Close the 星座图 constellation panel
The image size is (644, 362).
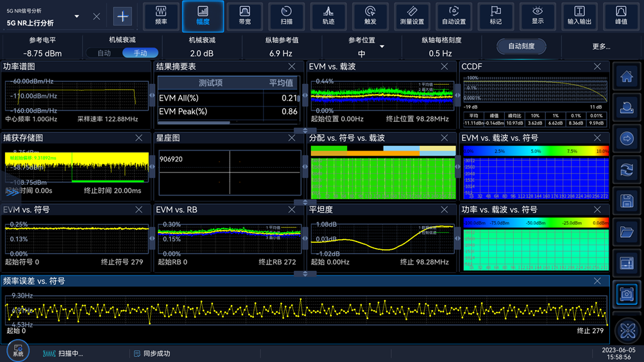292,138
